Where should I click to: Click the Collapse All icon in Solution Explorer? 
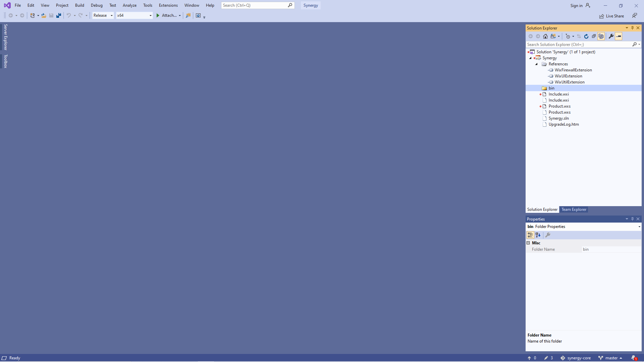tap(594, 36)
